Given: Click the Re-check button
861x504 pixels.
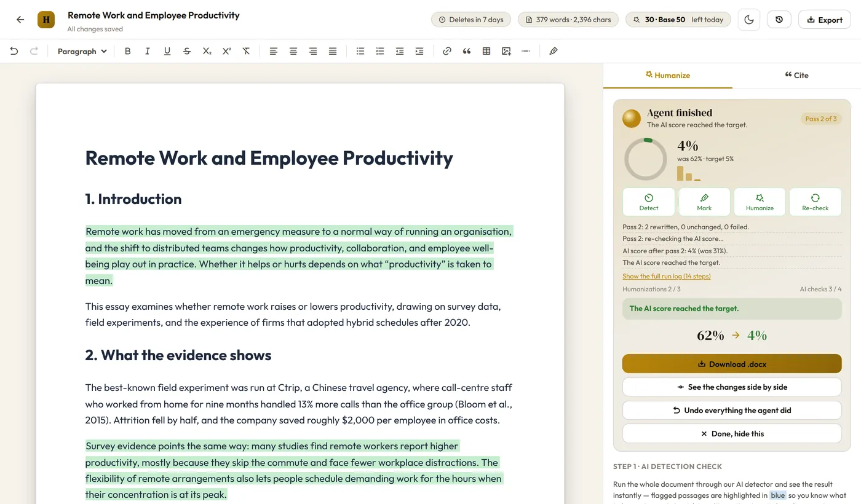Looking at the screenshot, I should tap(815, 202).
